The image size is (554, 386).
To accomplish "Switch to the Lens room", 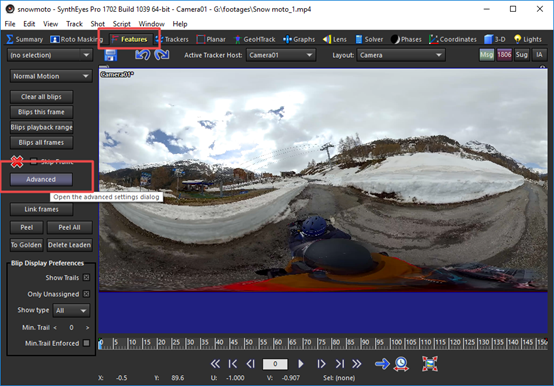I will (x=335, y=39).
